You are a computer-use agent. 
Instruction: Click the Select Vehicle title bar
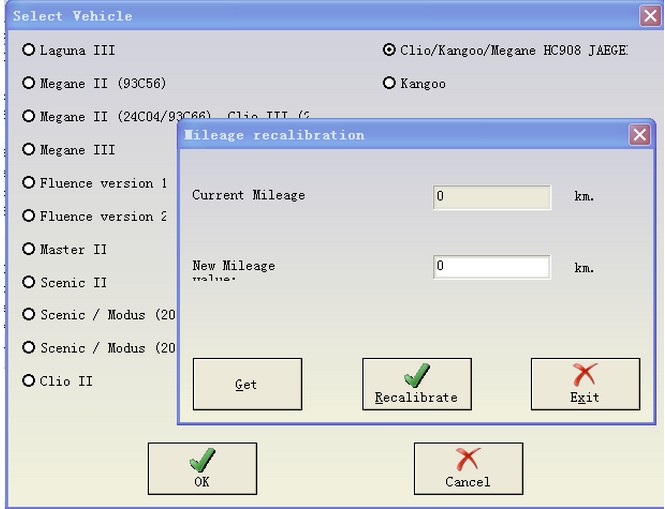click(x=322, y=16)
